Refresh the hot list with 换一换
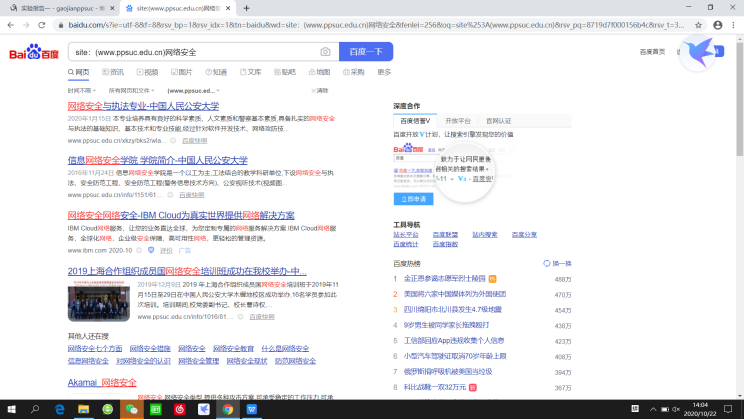The width and height of the screenshot is (745, 419). point(557,263)
